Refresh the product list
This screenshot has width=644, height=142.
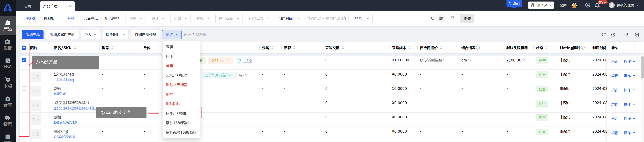[x=604, y=35]
